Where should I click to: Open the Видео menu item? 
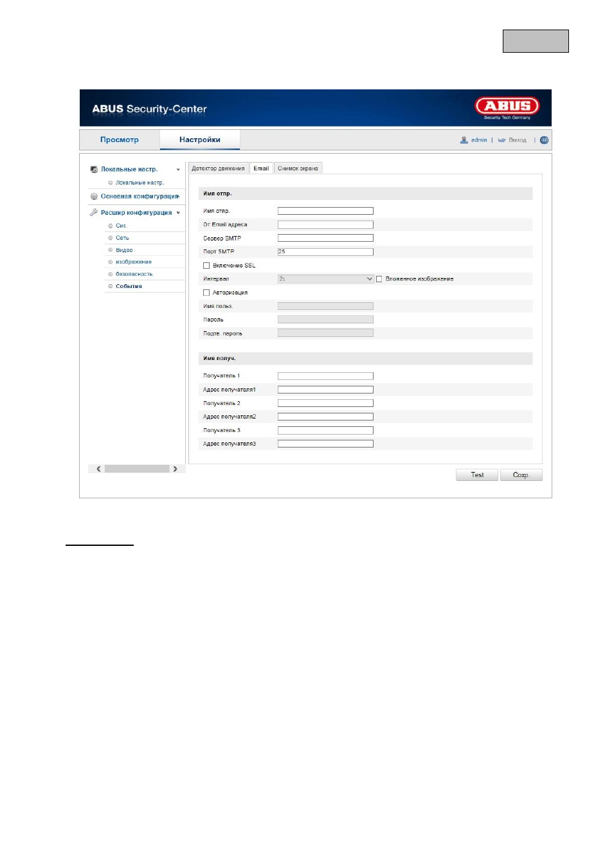click(x=124, y=250)
